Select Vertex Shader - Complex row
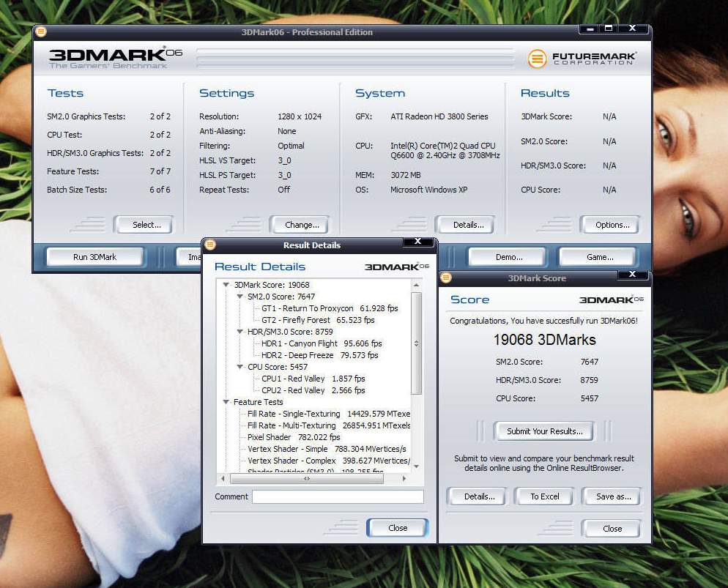The image size is (728, 588). (x=329, y=461)
